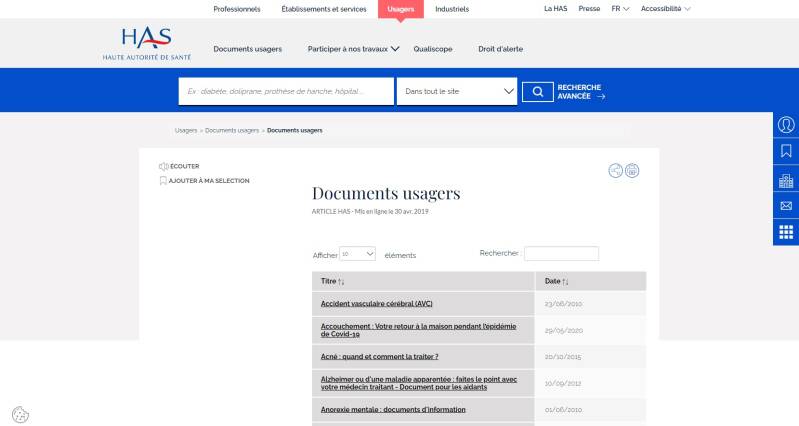The image size is (799, 426).
Task: Select the Professionnels tab
Action: 236,9
